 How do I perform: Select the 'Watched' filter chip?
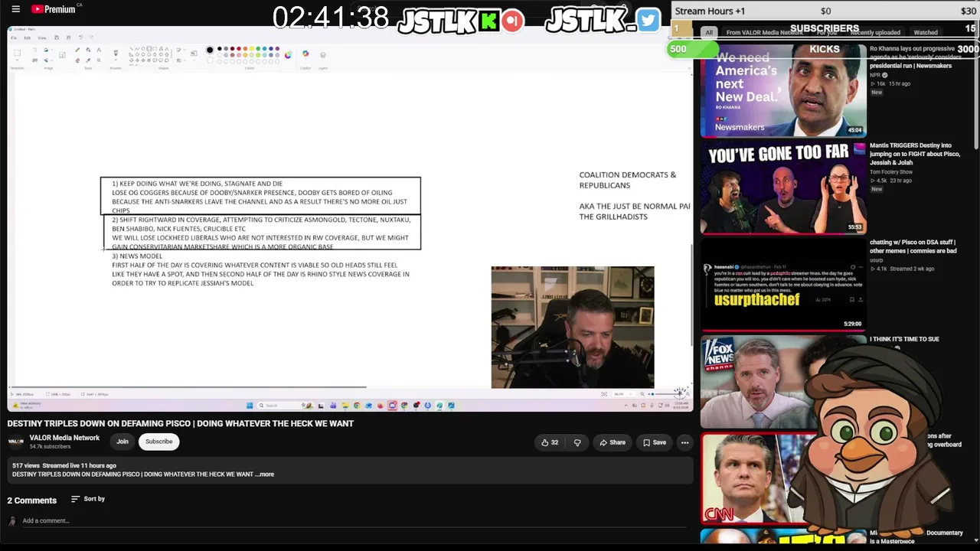click(926, 32)
